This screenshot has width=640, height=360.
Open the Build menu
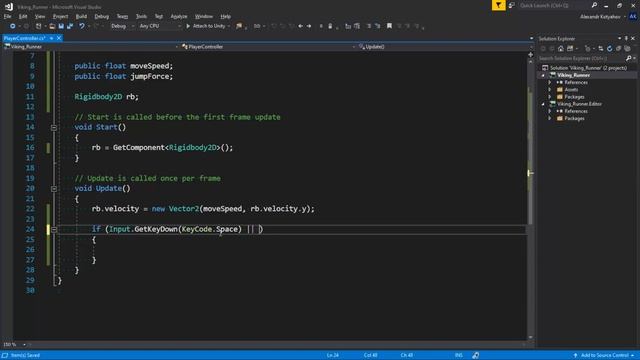pyautogui.click(x=81, y=16)
